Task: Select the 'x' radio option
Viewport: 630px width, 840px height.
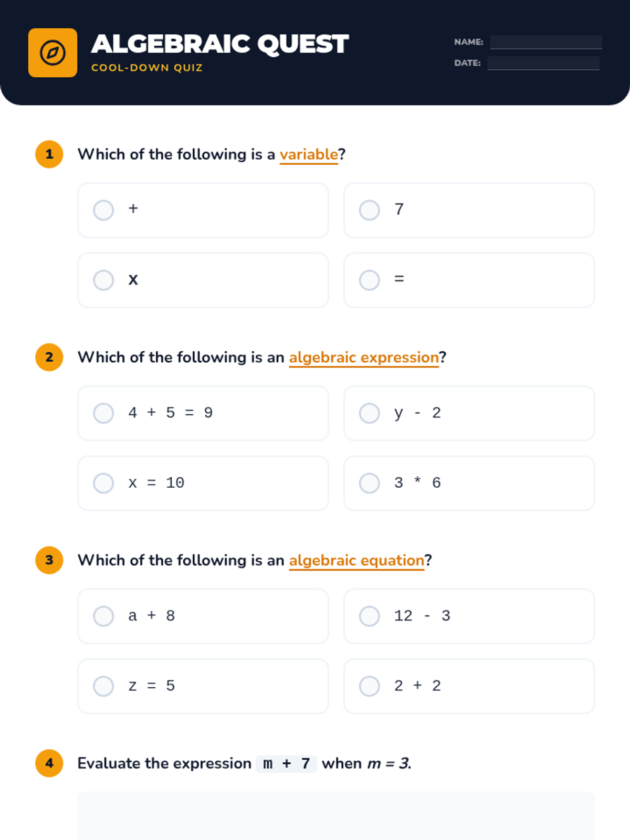Action: tap(103, 280)
